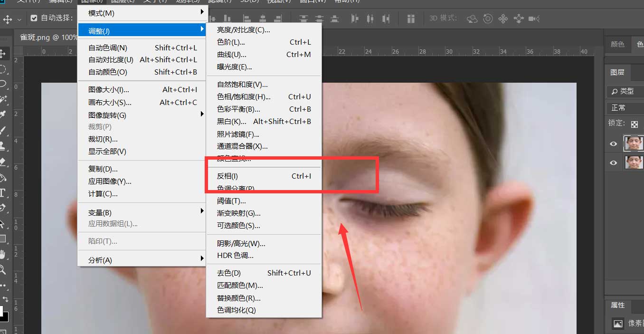
Task: Swap foreground and background colors
Action: pyautogui.click(x=5, y=299)
